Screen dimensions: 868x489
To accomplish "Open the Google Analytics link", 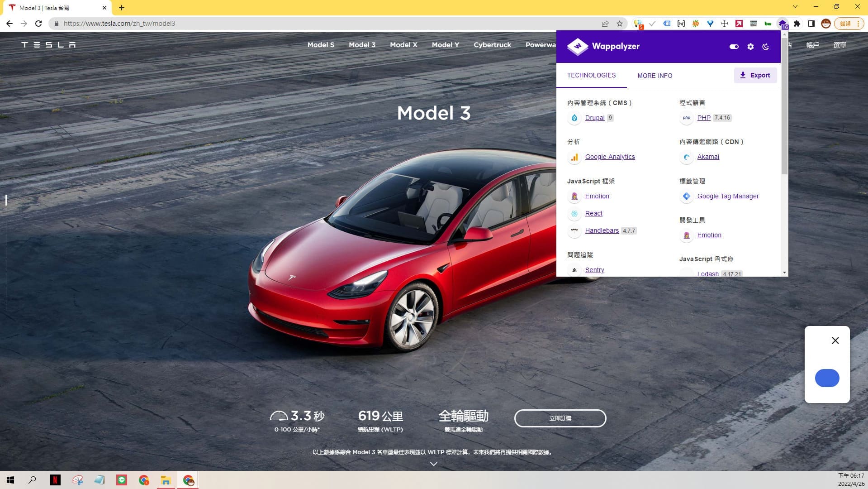I will 610,157.
